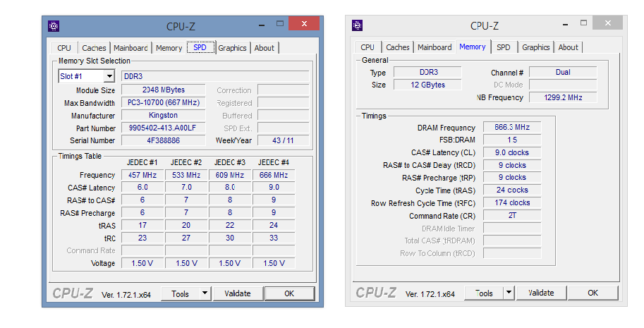
Task: Switch to SPD tab in the right window
Action: click(504, 47)
